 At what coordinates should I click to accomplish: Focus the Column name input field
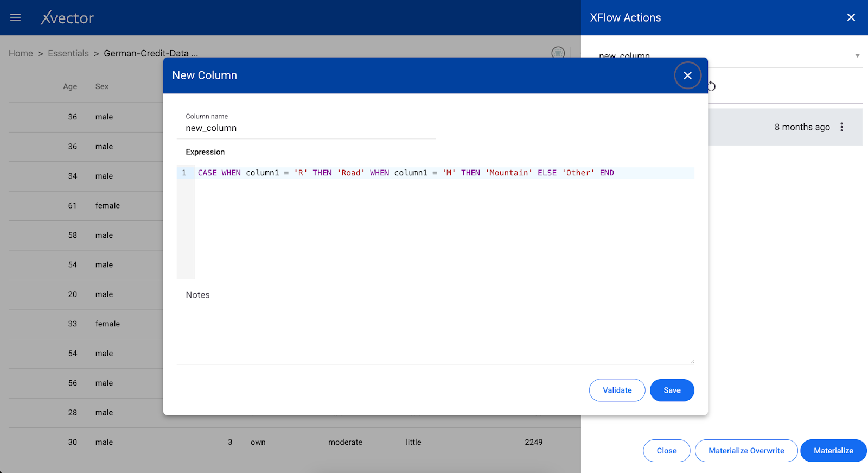pos(309,128)
